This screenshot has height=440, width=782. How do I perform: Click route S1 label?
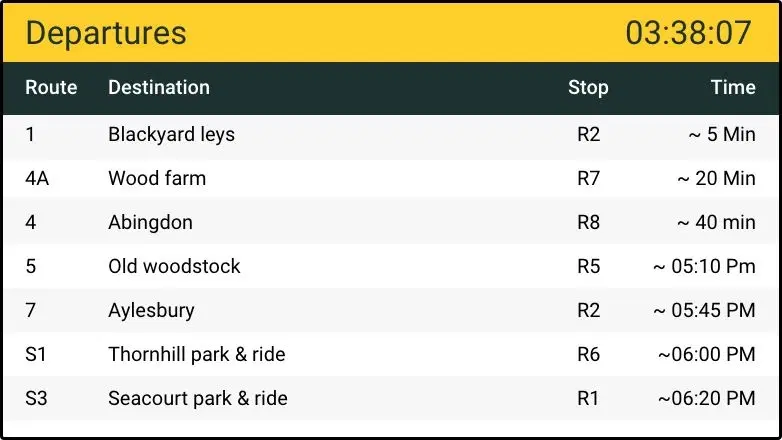click(36, 354)
